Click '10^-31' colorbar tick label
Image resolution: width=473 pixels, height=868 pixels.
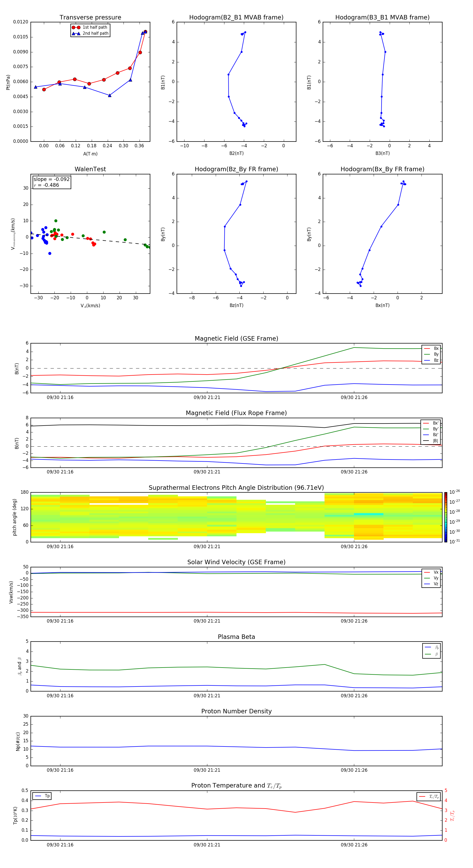click(x=455, y=542)
